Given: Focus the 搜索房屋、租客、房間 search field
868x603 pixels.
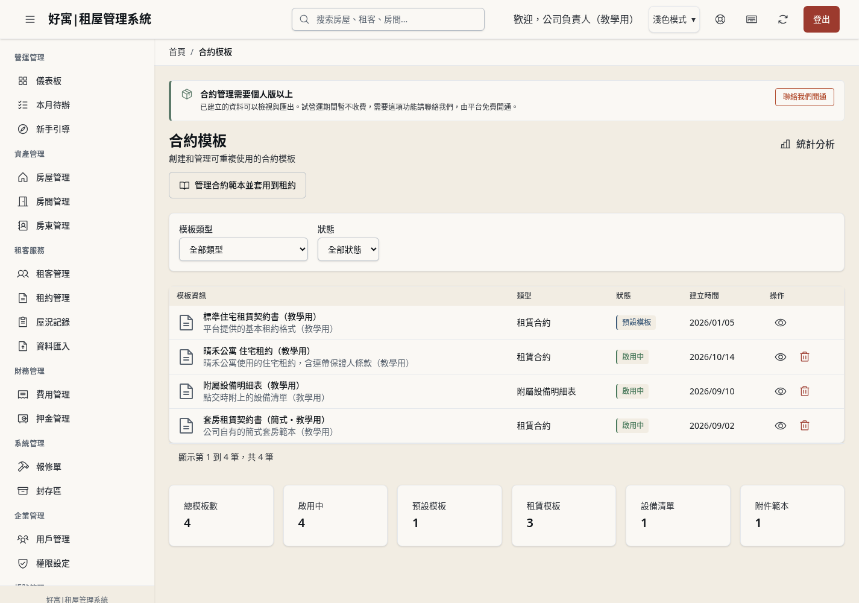Looking at the screenshot, I should pos(388,19).
